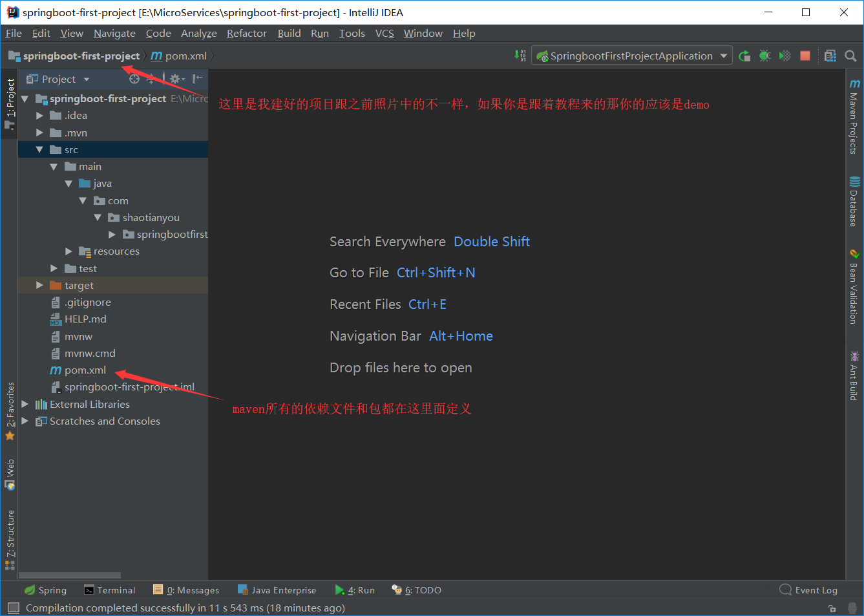Open the run configuration dropdown
Viewport: 864px width, 616px height.
[x=724, y=56]
